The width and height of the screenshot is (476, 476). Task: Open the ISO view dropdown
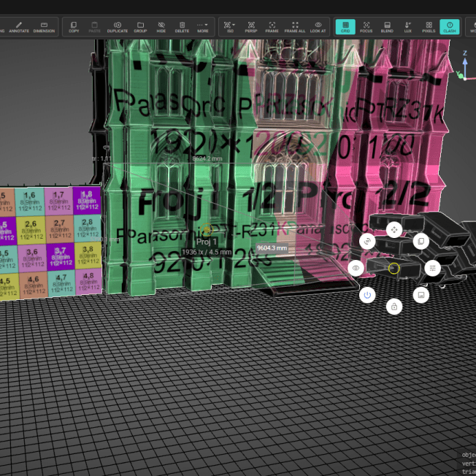(x=229, y=27)
